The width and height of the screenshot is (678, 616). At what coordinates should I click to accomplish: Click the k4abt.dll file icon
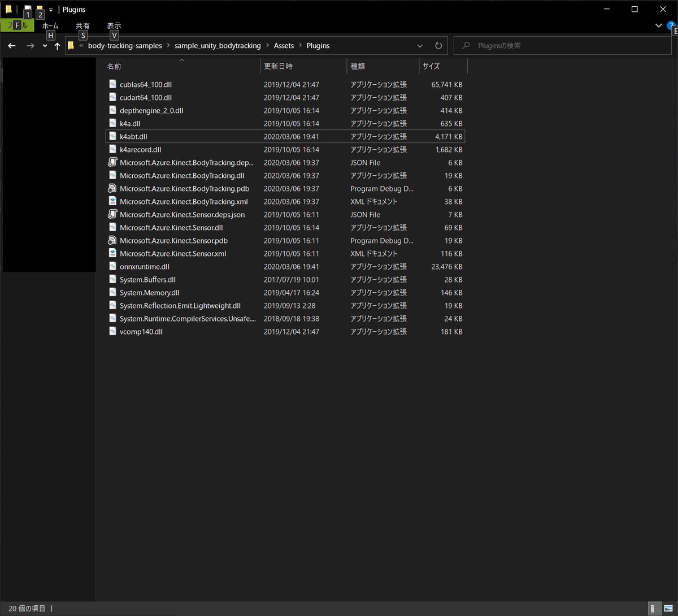(x=112, y=136)
